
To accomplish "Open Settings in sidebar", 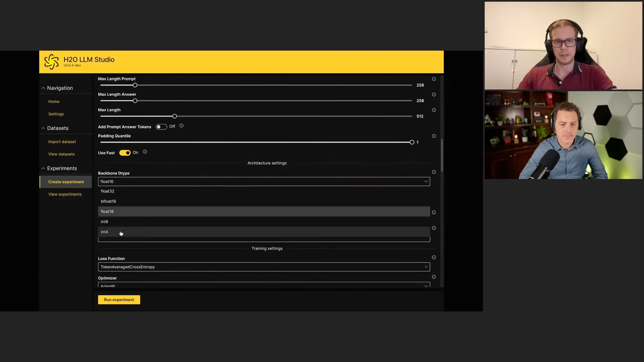I will point(56,114).
